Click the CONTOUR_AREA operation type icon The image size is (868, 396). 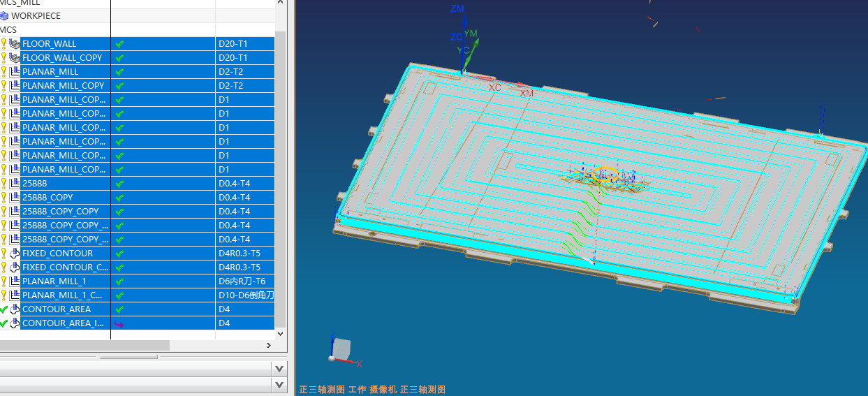pos(15,309)
